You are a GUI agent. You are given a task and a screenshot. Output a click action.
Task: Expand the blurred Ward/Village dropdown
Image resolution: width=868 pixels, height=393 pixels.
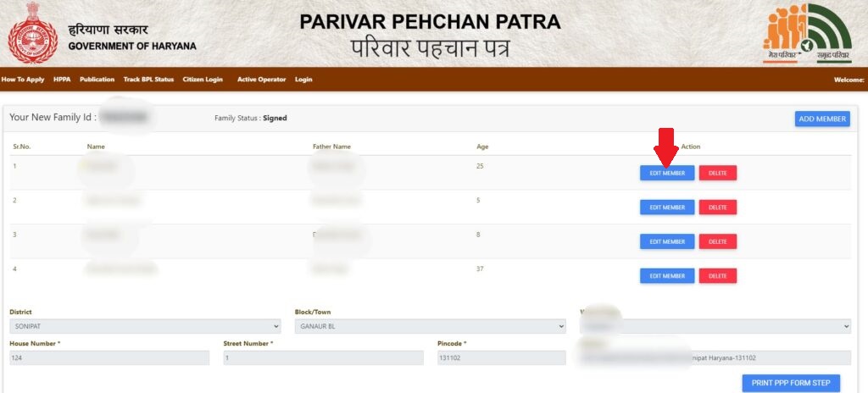(x=715, y=327)
